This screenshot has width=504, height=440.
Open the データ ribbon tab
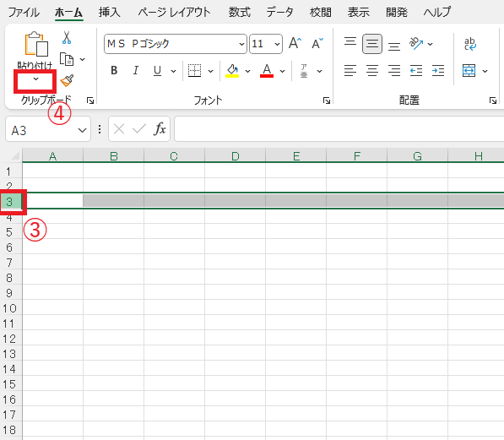pos(279,12)
